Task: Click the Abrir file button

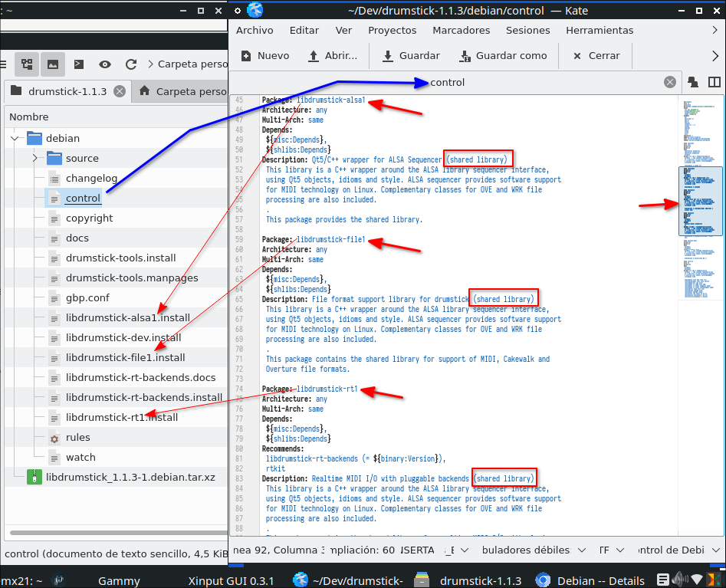Action: (x=333, y=56)
